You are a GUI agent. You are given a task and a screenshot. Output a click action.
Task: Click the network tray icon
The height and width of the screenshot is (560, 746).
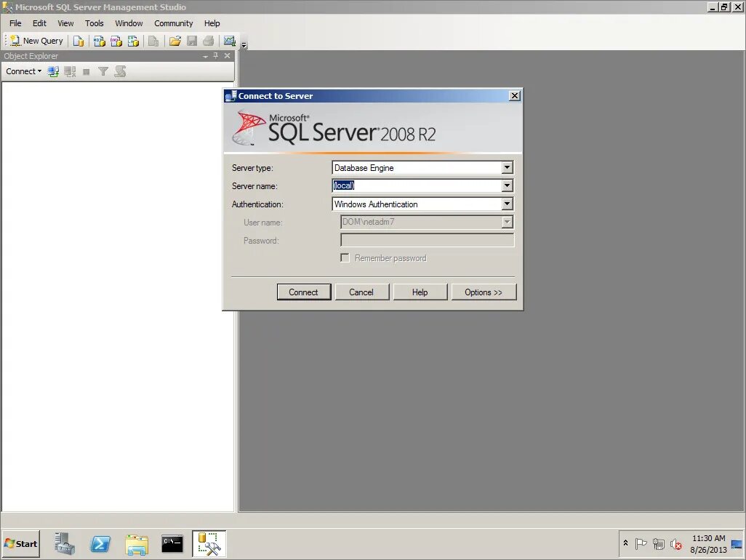tap(659, 544)
